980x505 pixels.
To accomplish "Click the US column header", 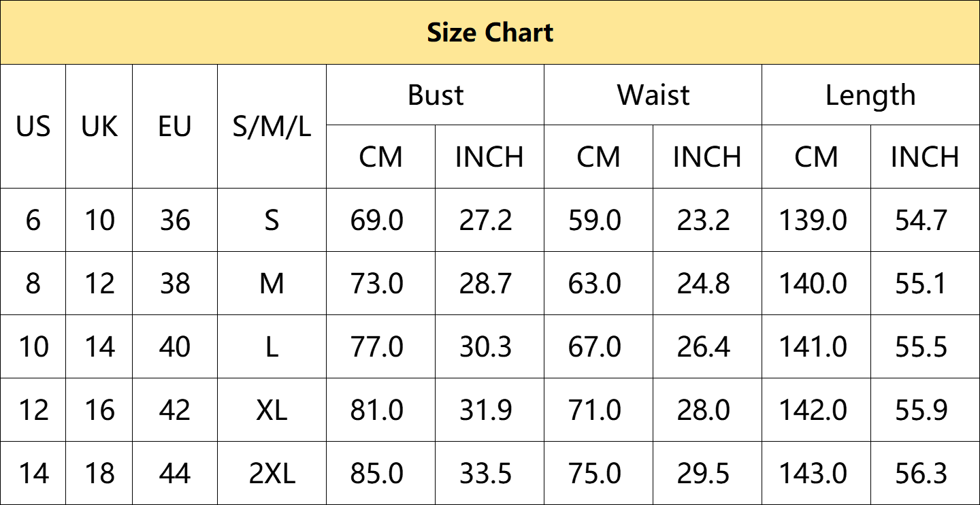I will (x=33, y=127).
